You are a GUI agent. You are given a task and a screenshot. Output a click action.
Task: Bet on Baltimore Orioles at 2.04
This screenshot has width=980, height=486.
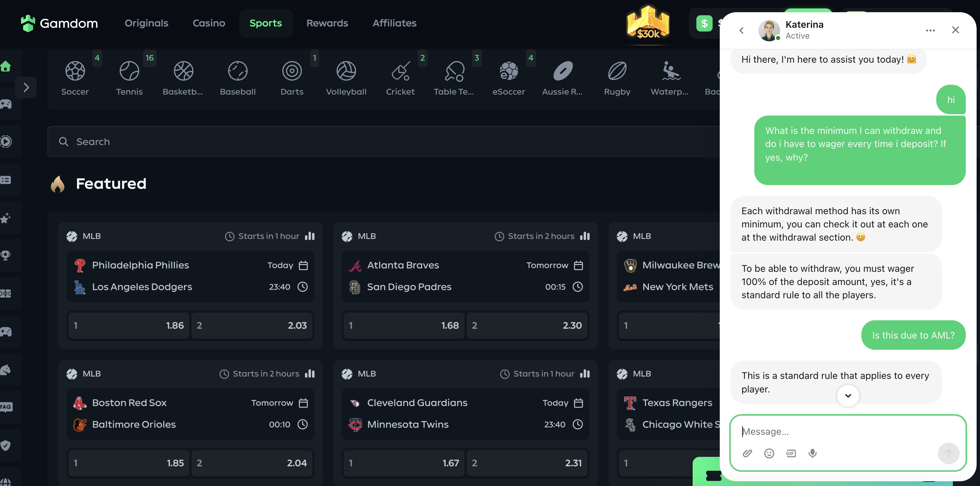[x=252, y=463]
